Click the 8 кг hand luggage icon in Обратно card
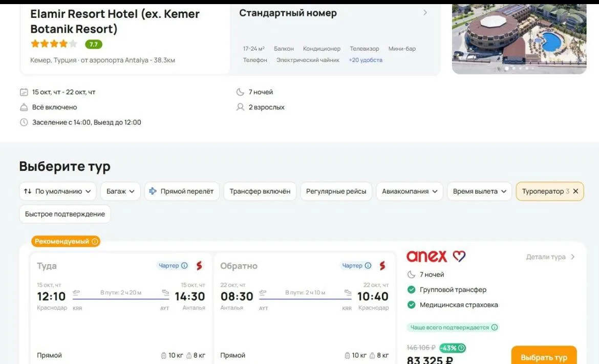Screen dimensions: 599x364 point(372,356)
